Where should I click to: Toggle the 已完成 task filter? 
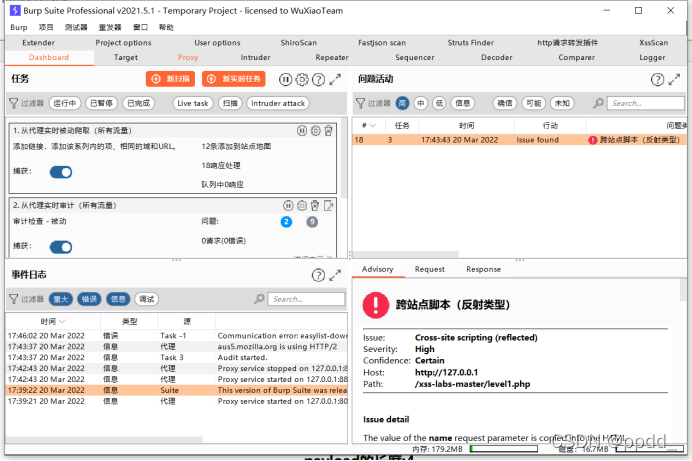coord(139,103)
